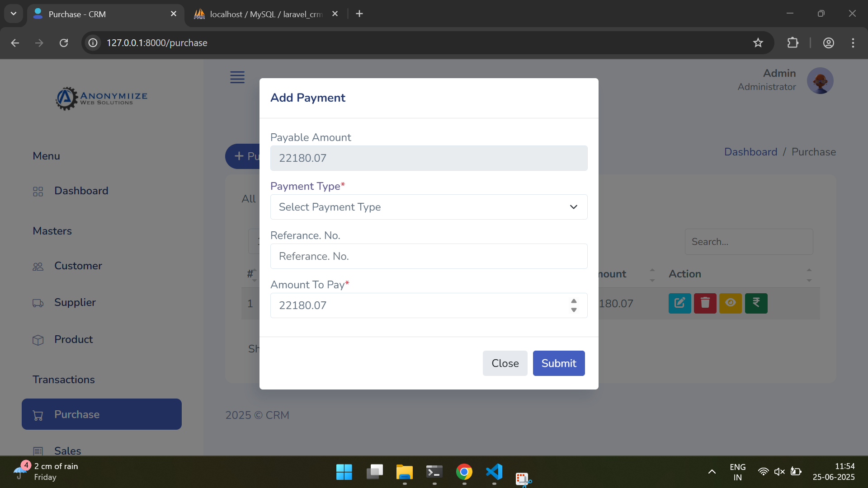
Task: Open Visual Studio Code from taskbar
Action: (x=494, y=472)
